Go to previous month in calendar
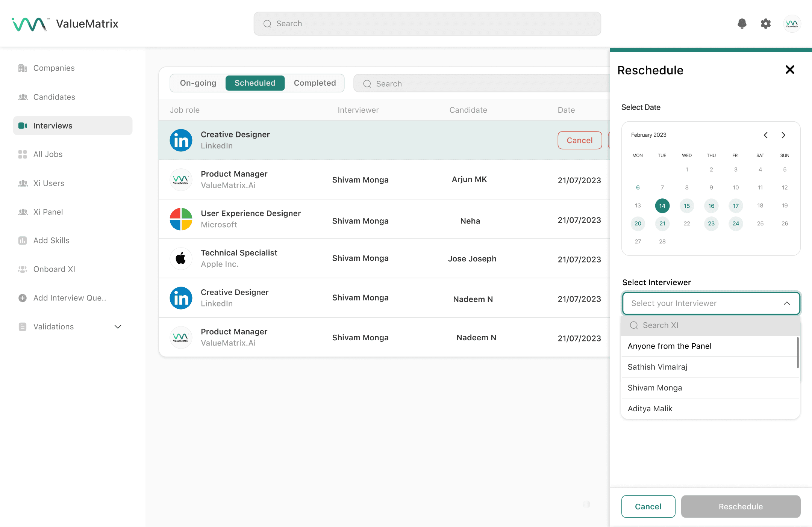Image resolution: width=812 pixels, height=527 pixels. point(766,135)
